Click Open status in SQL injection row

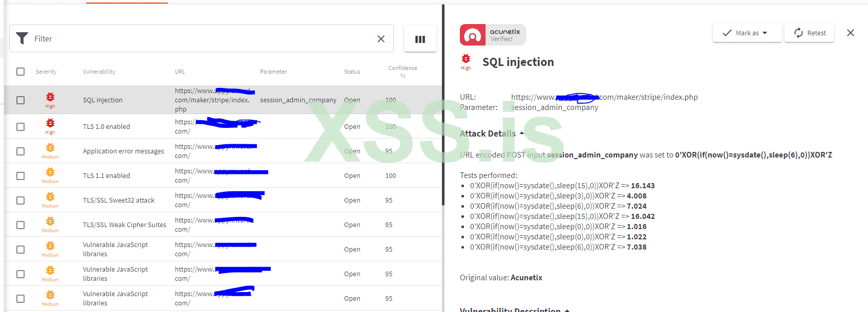tap(352, 100)
